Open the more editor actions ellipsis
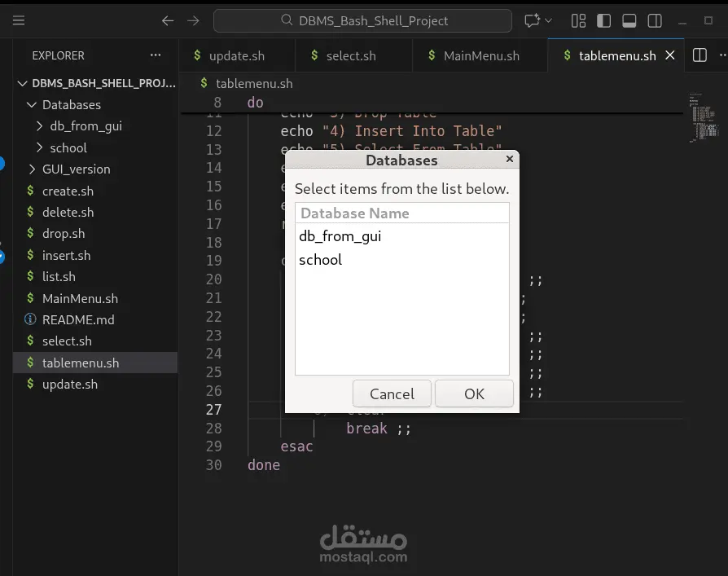Viewport: 728px width, 576px height. tap(723, 55)
